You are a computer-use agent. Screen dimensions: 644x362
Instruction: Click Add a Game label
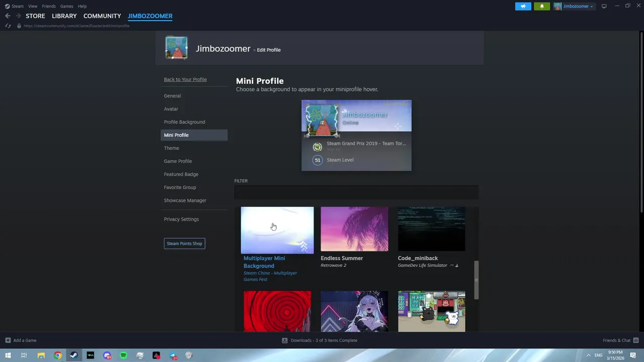point(25,340)
